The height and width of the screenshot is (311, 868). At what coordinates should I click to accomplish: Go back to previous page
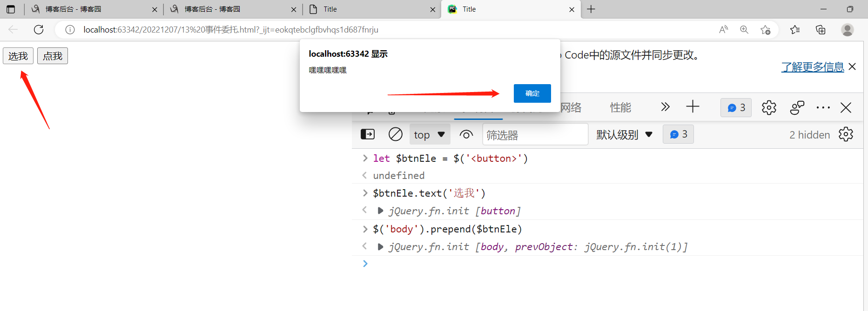click(x=13, y=30)
